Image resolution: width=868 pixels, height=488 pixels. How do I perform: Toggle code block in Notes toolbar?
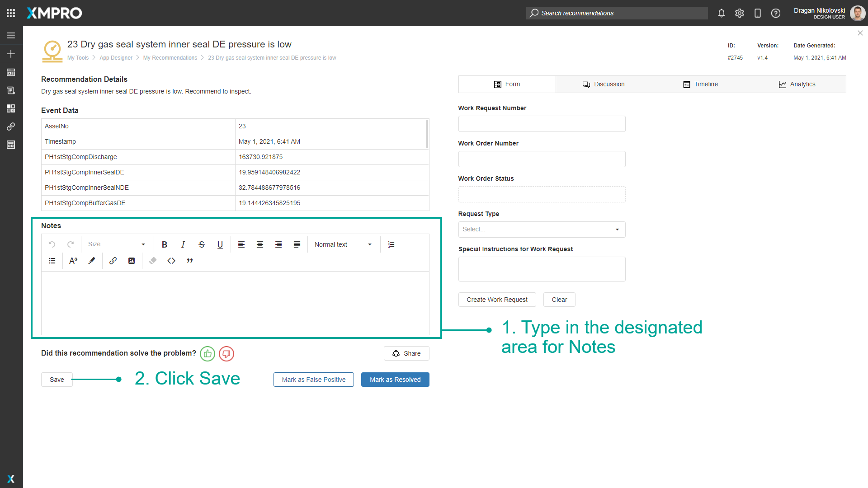(171, 261)
